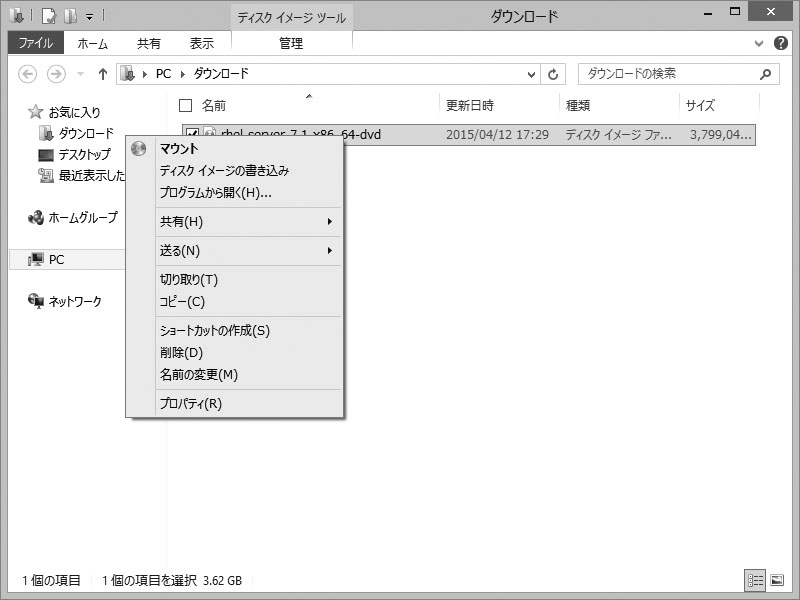Image resolution: width=800 pixels, height=600 pixels.
Task: Click the file size 3,799,04...
Action: click(720, 135)
